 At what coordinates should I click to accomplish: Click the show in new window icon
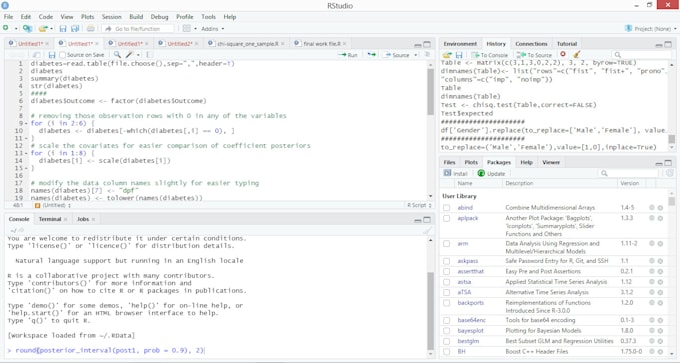(37, 55)
